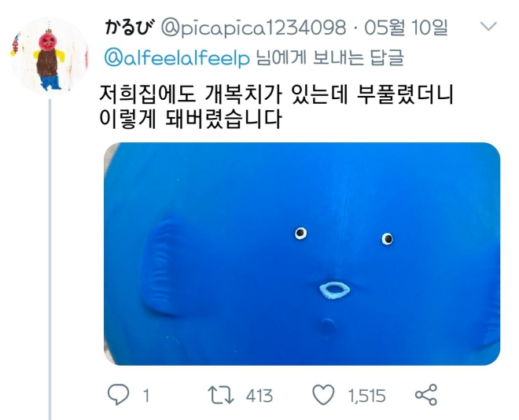This screenshot has height=420, width=519.
Task: Open the blue sunfish photo
Action: pos(302,254)
